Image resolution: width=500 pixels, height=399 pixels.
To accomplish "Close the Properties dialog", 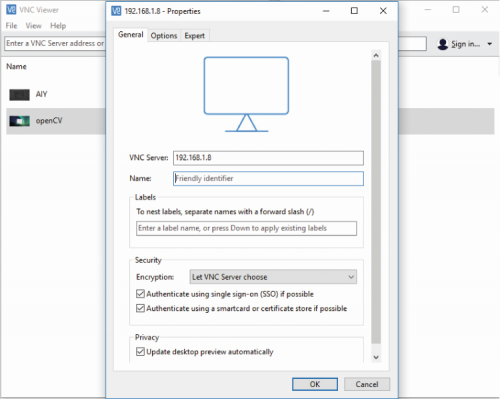I will 383,11.
